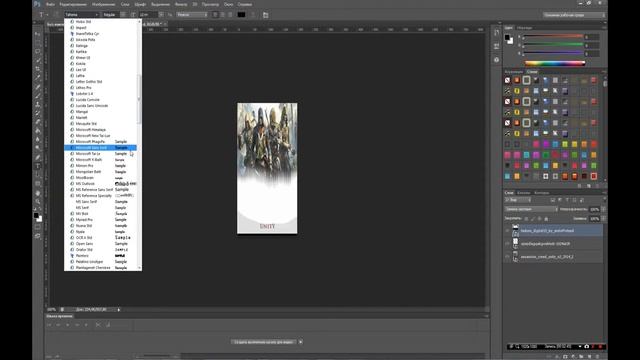This screenshot has width=640, height=360.
Task: Select the Horizontal Type tool in toolbox
Action: click(x=38, y=166)
